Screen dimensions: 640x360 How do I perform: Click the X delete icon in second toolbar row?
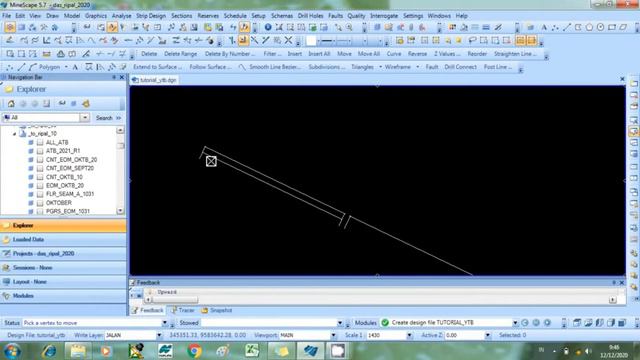288,40
